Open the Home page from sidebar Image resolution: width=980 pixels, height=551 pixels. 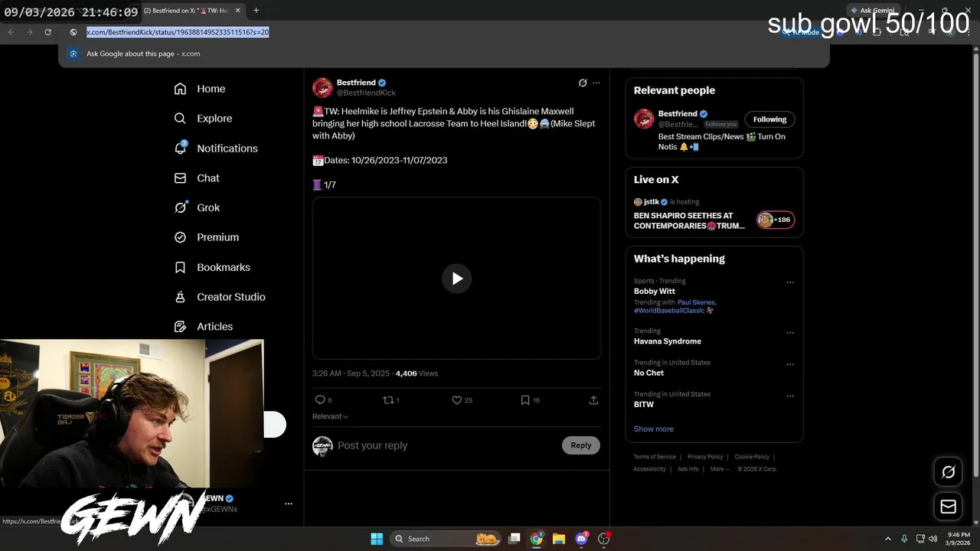point(200,89)
